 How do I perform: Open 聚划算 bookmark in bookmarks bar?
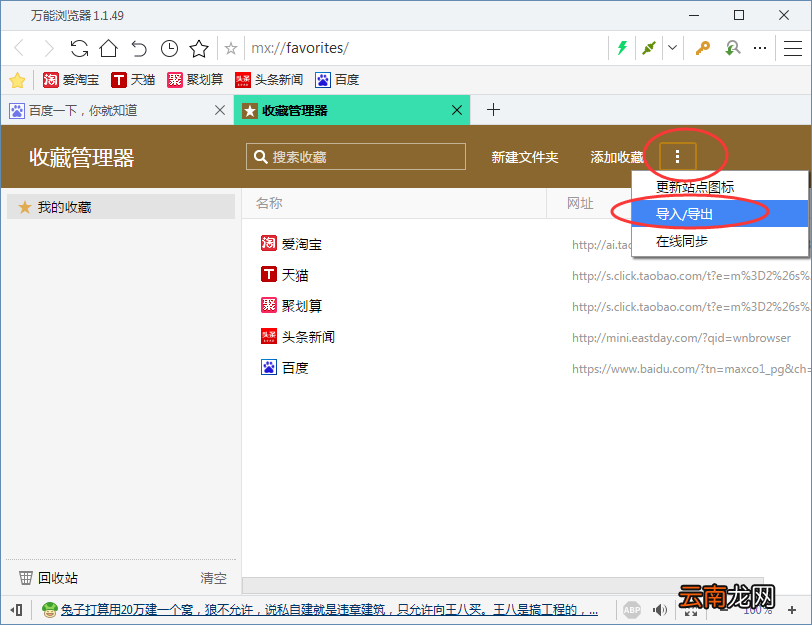[x=195, y=80]
